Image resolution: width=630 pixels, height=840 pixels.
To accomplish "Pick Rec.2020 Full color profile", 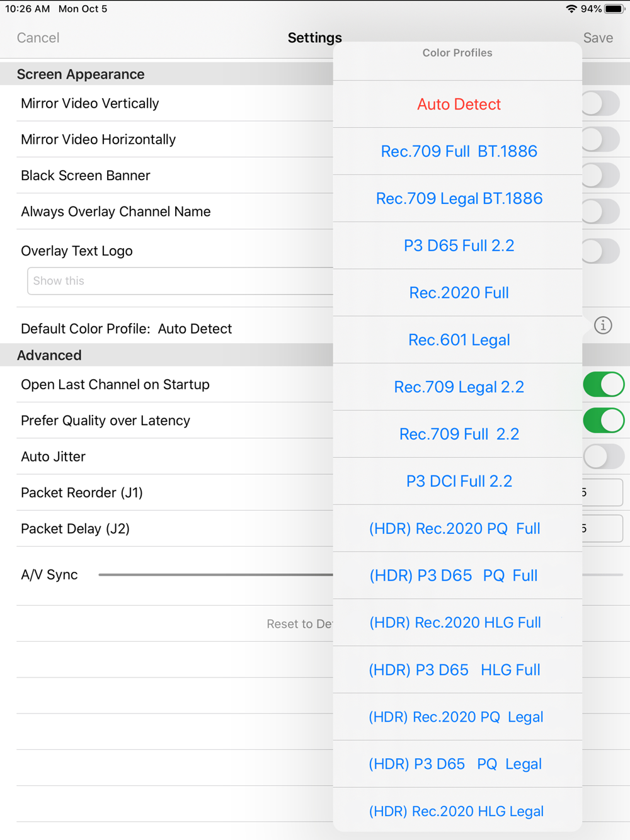I will tap(458, 293).
